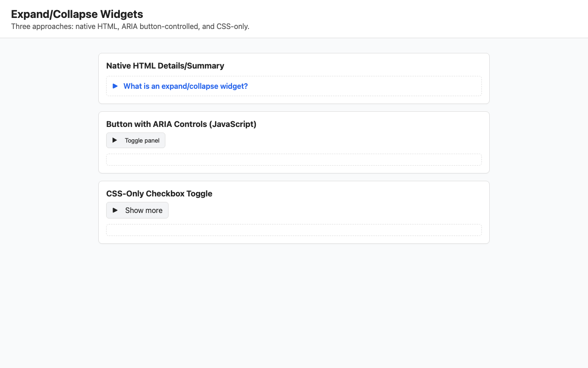Enable the CSS-only checkbox toggle widget

point(137,210)
